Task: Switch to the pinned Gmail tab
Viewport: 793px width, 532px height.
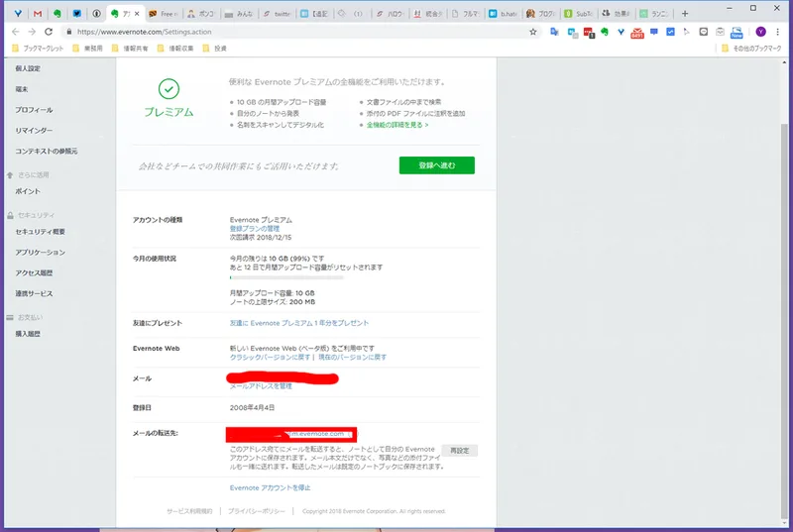Action: click(x=38, y=14)
